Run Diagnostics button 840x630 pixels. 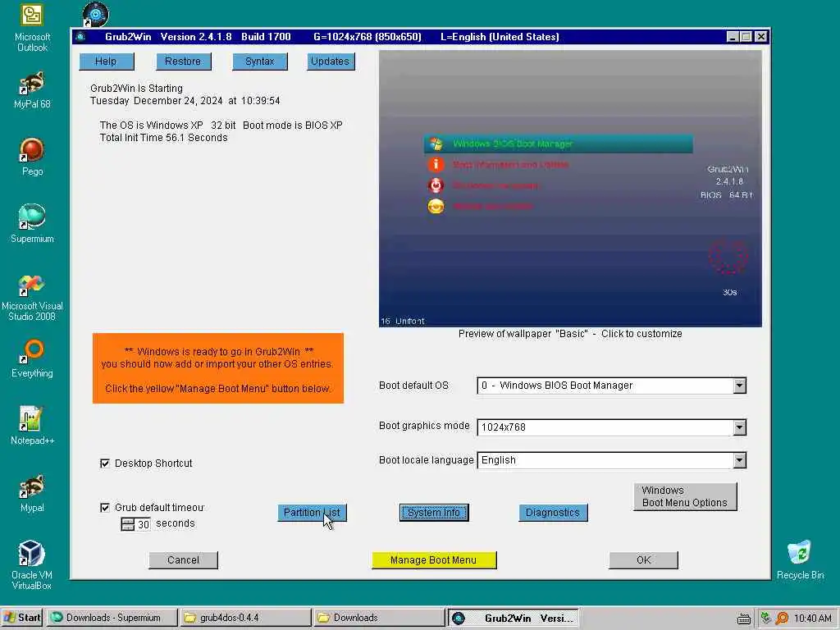click(553, 513)
